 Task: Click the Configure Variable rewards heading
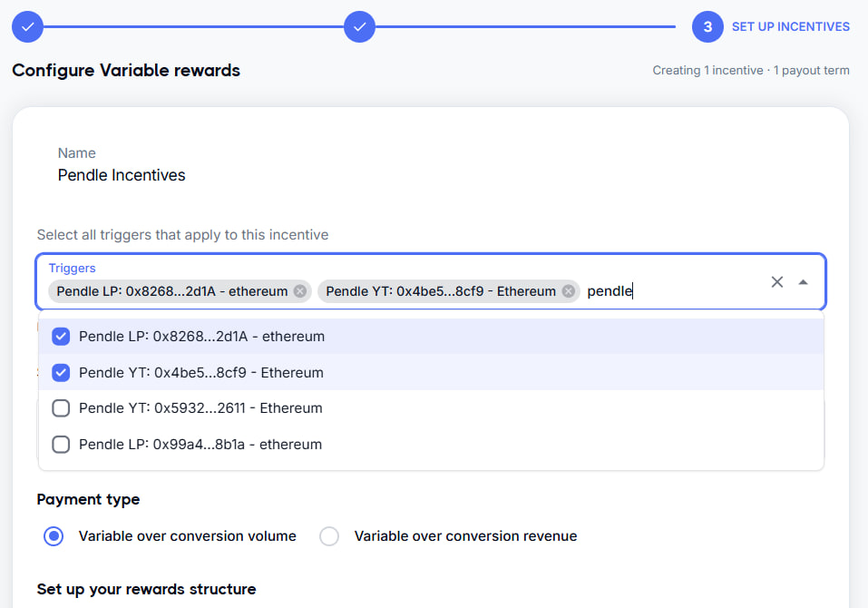[126, 70]
